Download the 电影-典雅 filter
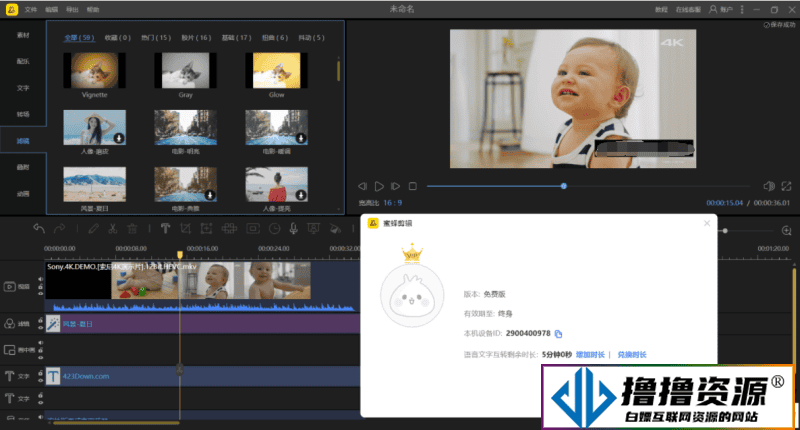The width and height of the screenshot is (800, 430). coord(210,195)
